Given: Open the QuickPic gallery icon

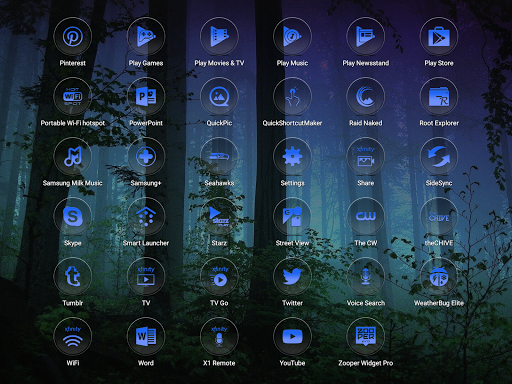Looking at the screenshot, I should point(219,96).
